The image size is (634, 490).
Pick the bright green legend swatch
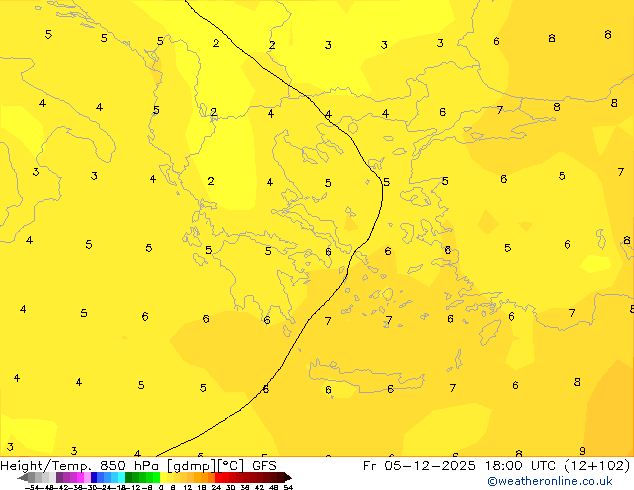(x=156, y=477)
